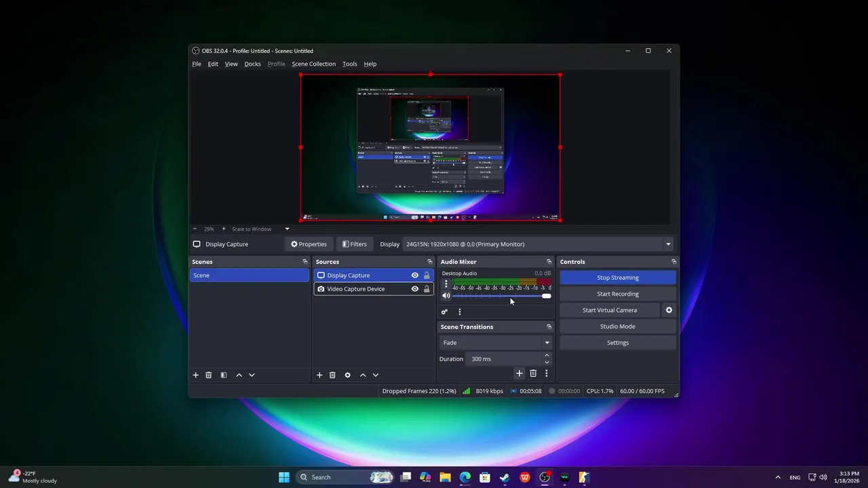Select Video Capture Device source row
The width and height of the screenshot is (868, 488).
pyautogui.click(x=373, y=289)
